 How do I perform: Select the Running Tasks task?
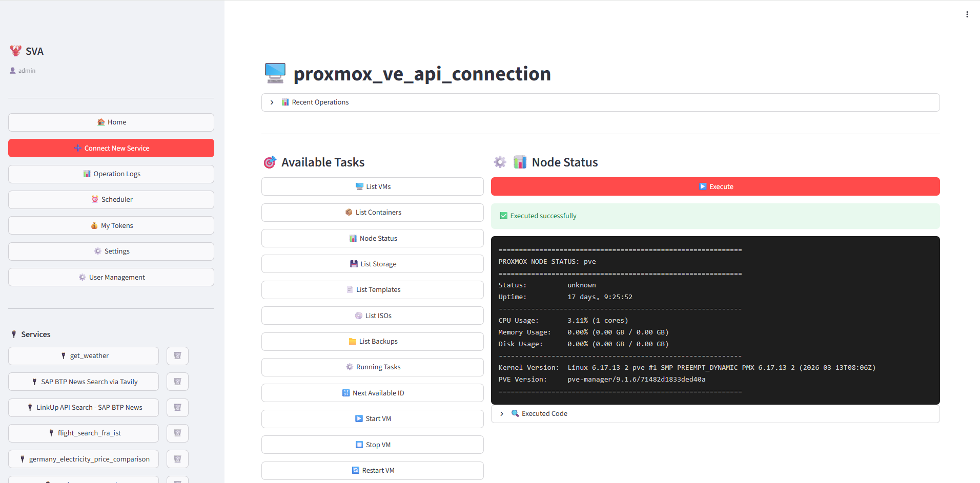pos(373,367)
